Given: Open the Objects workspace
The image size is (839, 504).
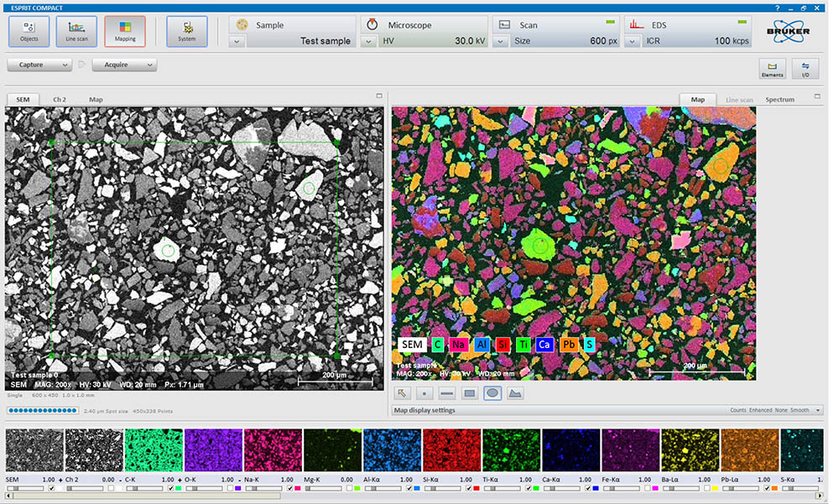Looking at the screenshot, I should [x=29, y=31].
